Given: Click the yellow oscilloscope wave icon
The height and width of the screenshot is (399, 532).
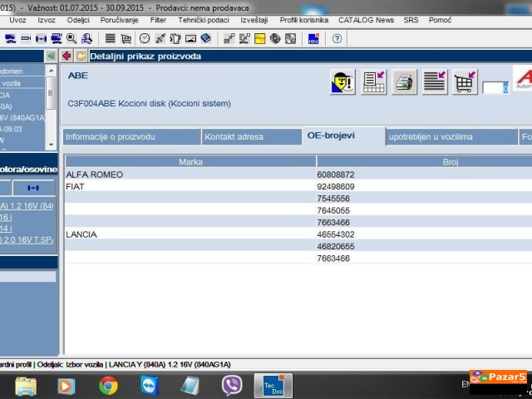Looking at the screenshot, I should point(259,39).
